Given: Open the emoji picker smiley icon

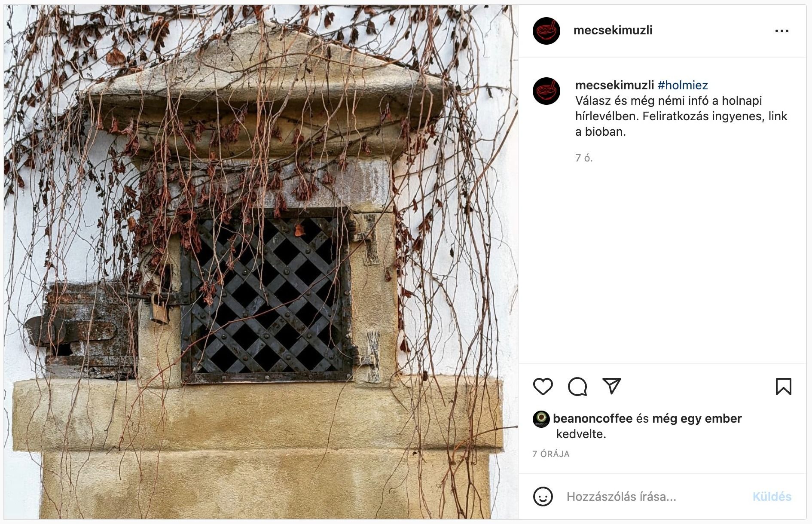Looking at the screenshot, I should click(543, 497).
